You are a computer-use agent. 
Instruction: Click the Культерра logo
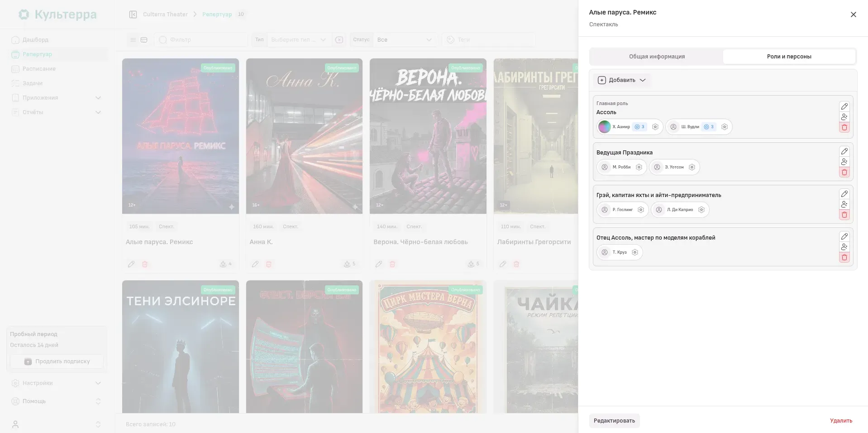57,14
